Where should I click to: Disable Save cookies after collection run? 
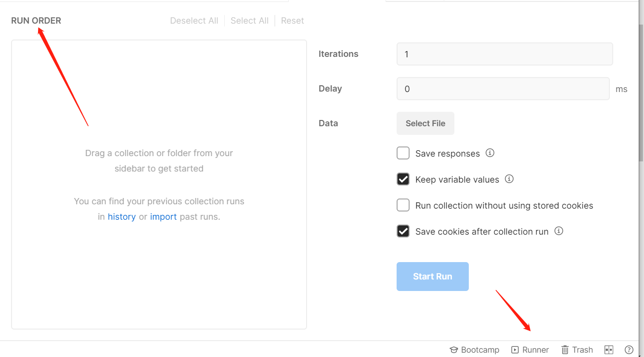pos(403,231)
